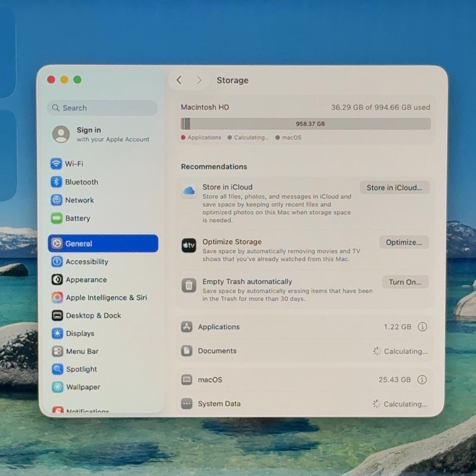Sign in with your Apple Account
The height and width of the screenshot is (476, 476).
(103, 134)
